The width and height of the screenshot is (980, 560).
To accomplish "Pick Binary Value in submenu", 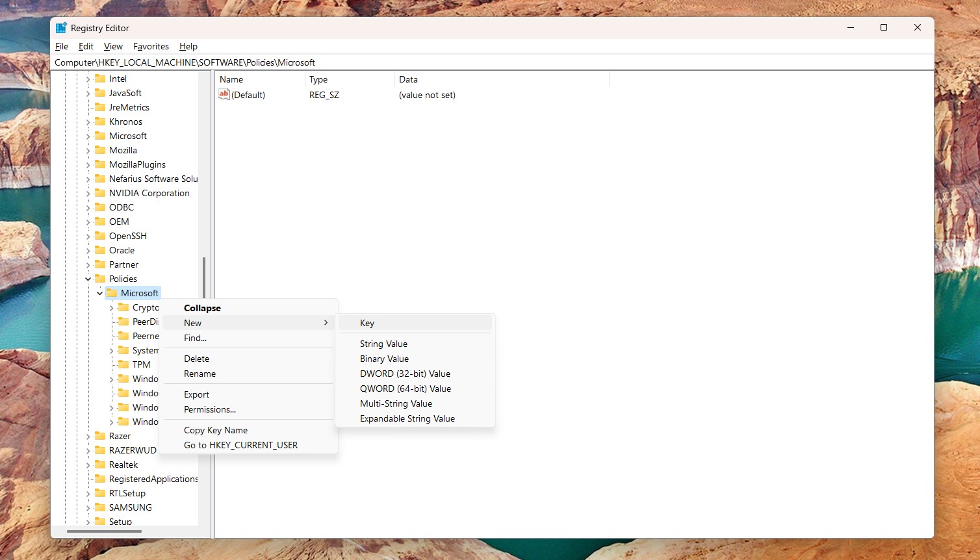I will click(415, 359).
